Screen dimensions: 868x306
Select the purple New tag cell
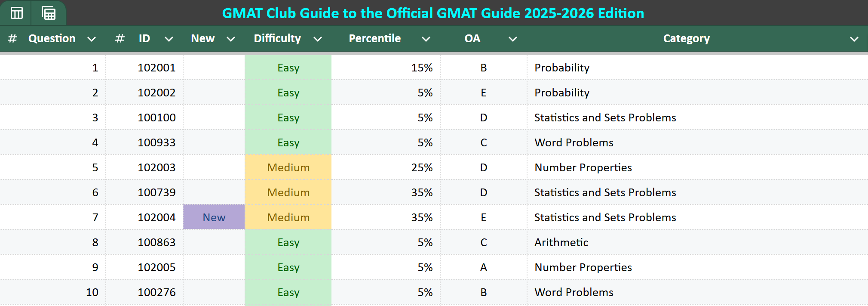coord(214,217)
